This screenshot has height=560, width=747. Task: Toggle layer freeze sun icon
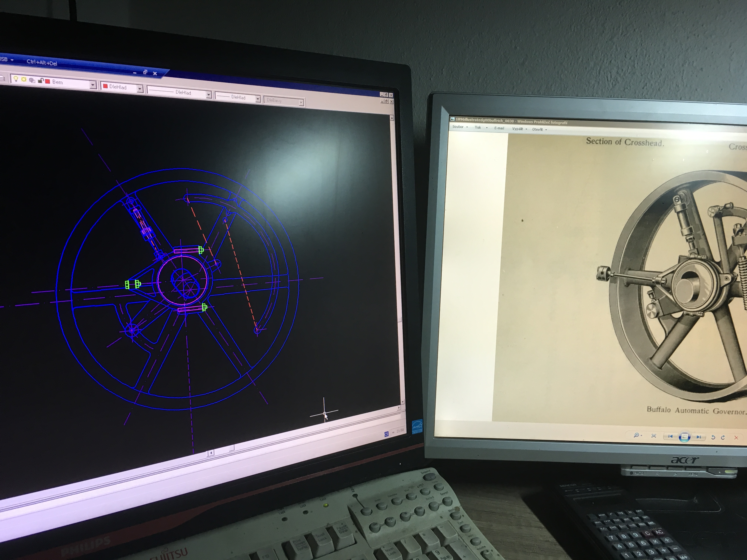[x=24, y=79]
